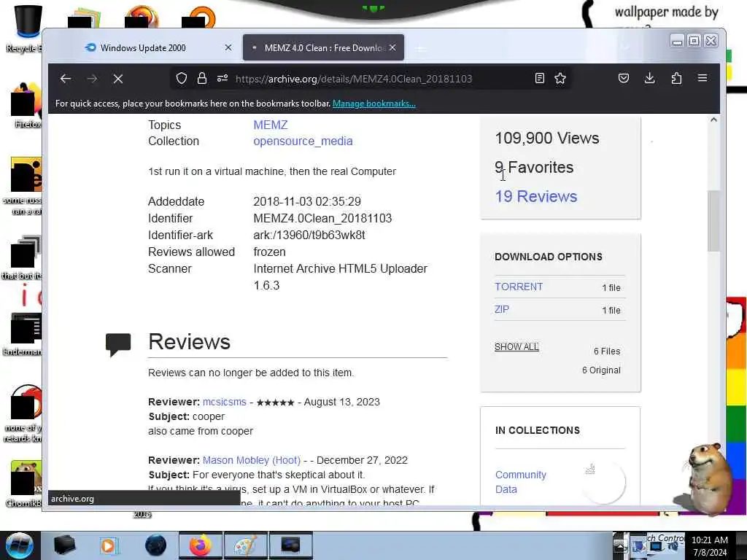
Task: Click the ark:/13960/t9b63wk8t identifier text
Action: tap(309, 236)
